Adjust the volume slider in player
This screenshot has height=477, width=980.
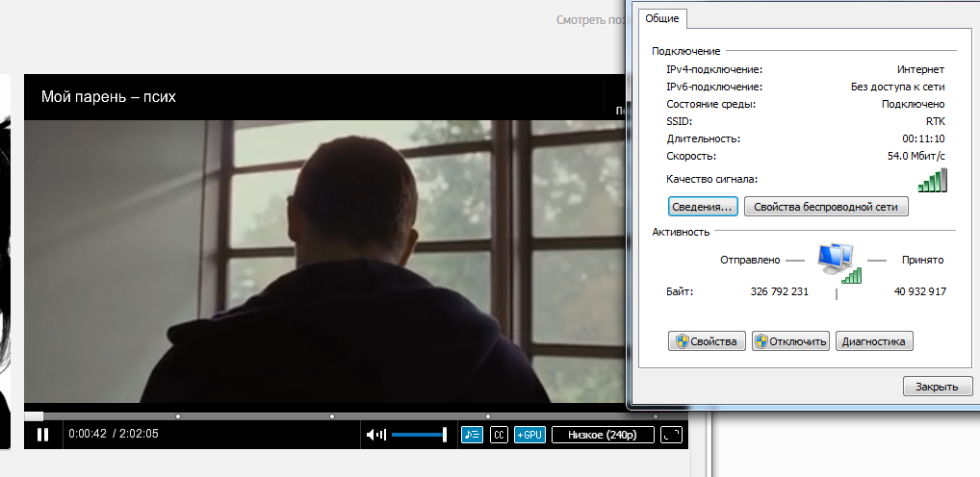[x=419, y=435]
